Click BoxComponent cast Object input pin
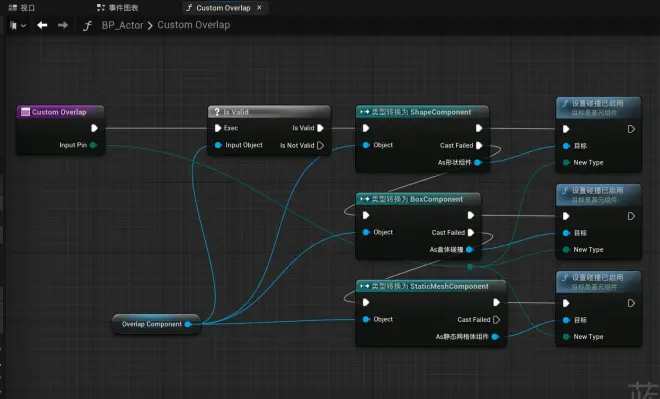 tap(366, 232)
